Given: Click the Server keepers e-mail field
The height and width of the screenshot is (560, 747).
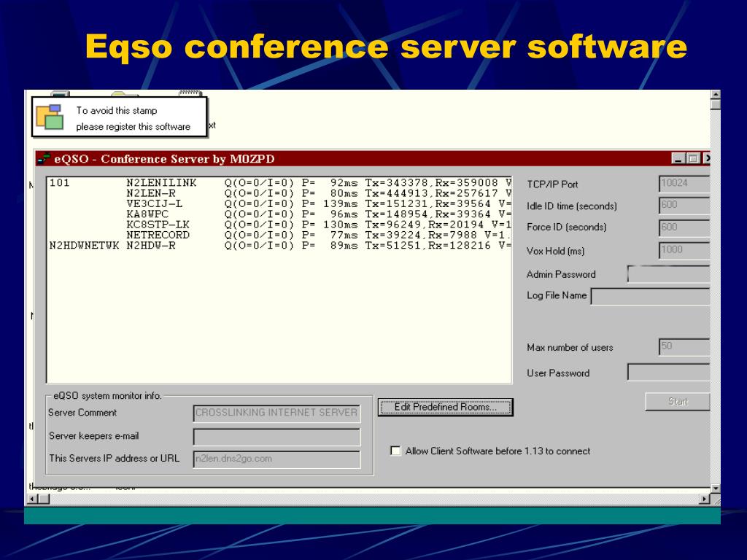Looking at the screenshot, I should (276, 437).
